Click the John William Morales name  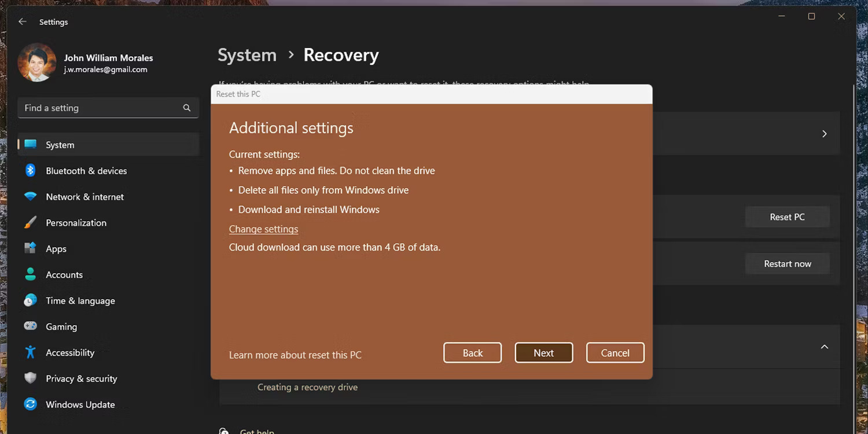(x=108, y=58)
